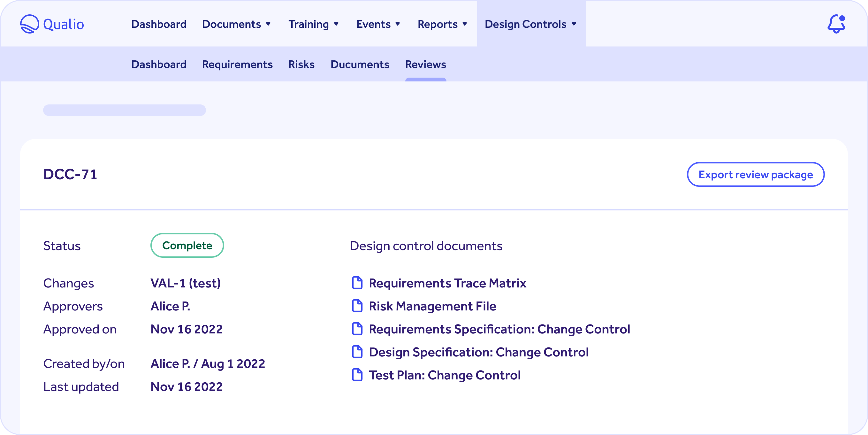Open the Reports dropdown
The width and height of the screenshot is (868, 435).
coord(442,24)
